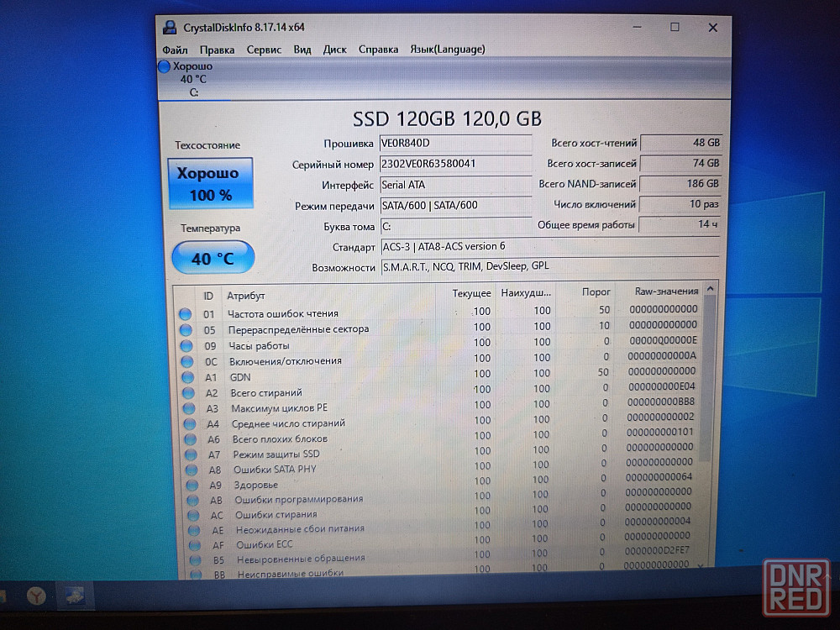The width and height of the screenshot is (840, 630).
Task: Click the SSD 120GB 120,0 GB model title
Action: coord(448,119)
